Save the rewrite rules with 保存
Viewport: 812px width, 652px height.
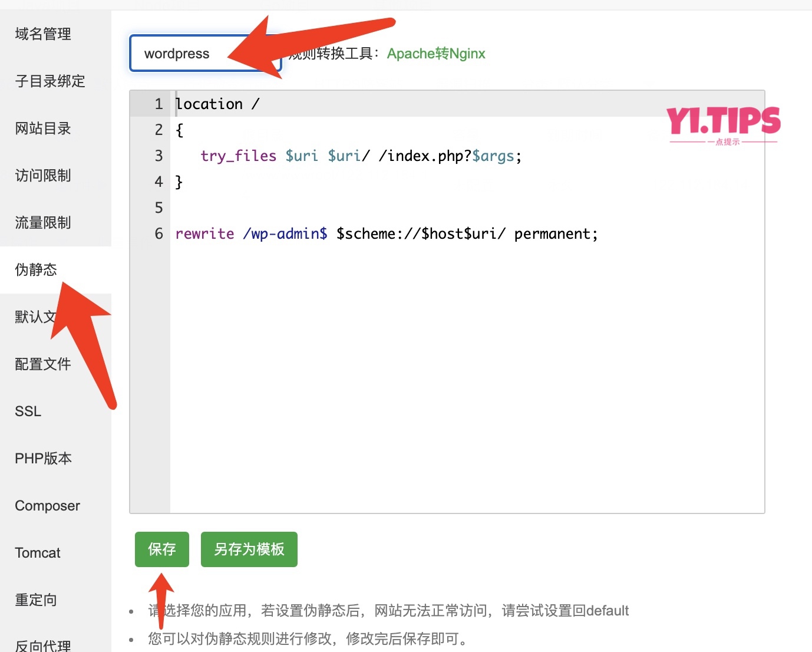[x=161, y=549]
